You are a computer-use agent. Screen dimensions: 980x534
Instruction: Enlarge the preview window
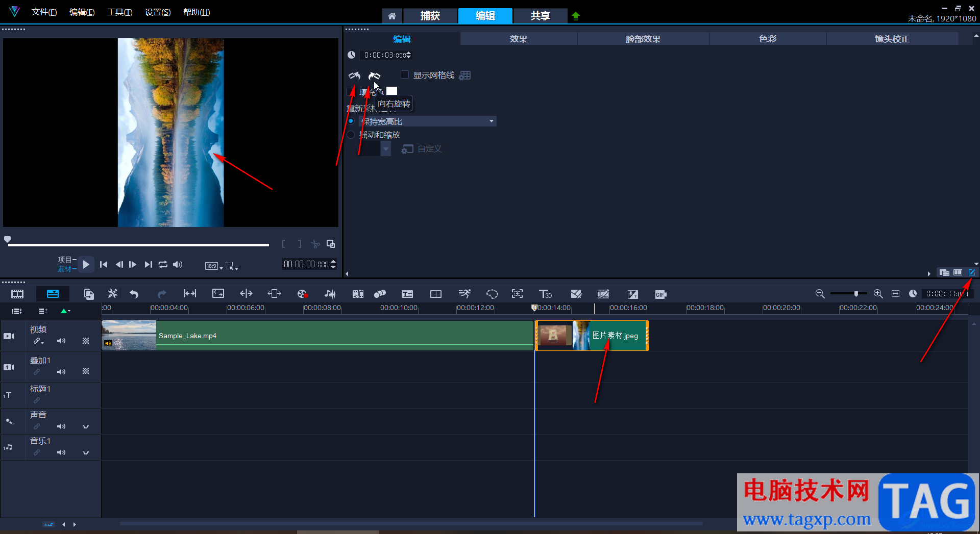(331, 244)
